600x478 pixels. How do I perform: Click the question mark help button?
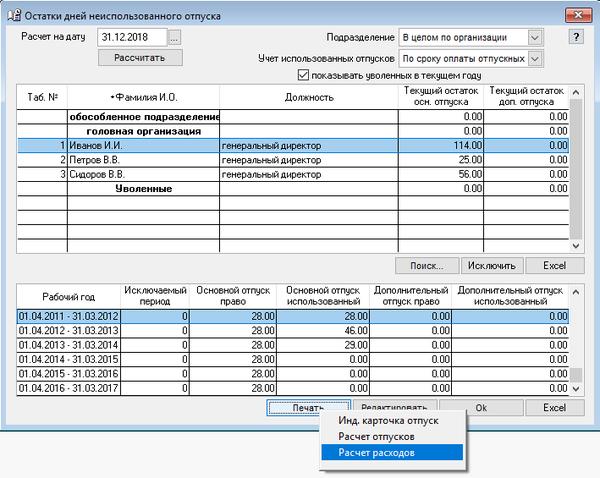pos(576,37)
